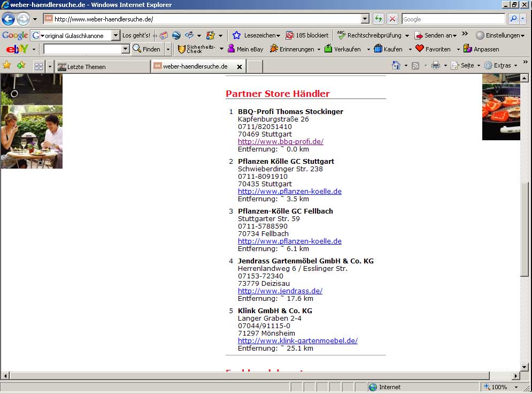Click the 185 blockiert popup blocker button

click(307, 35)
